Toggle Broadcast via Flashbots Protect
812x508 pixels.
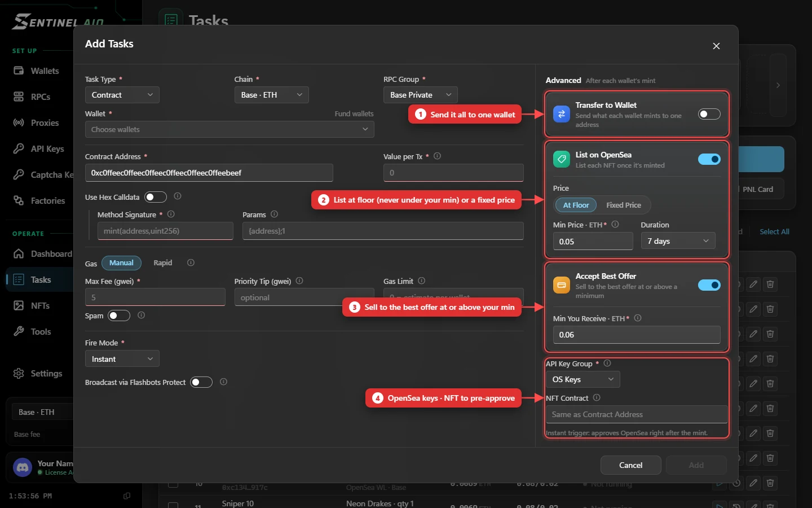pyautogui.click(x=201, y=382)
